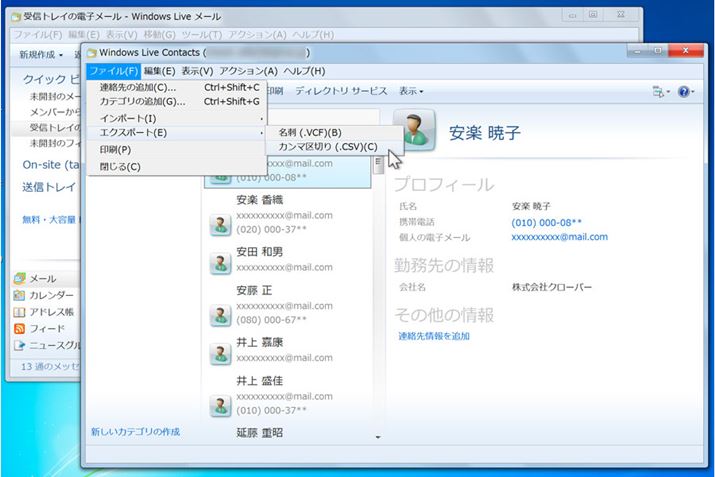Open 編集(E) menu in Windows Live Mail
Image resolution: width=715 pixels, height=477 pixels.
pos(84,35)
